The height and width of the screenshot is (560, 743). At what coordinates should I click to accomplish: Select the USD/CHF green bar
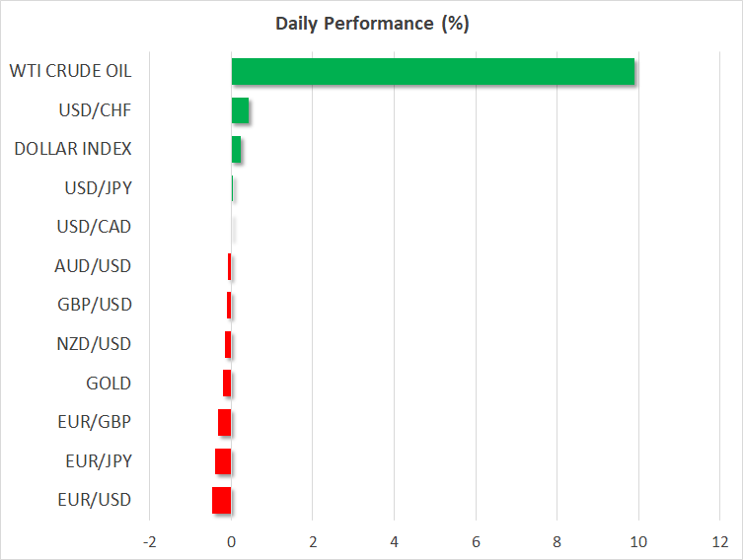click(240, 110)
